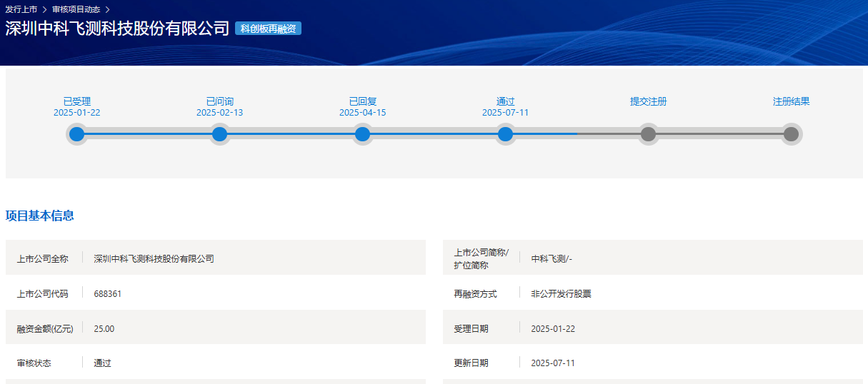Click the 非公开发行股票 refinancing method value
The image size is (868, 384).
coord(561,293)
